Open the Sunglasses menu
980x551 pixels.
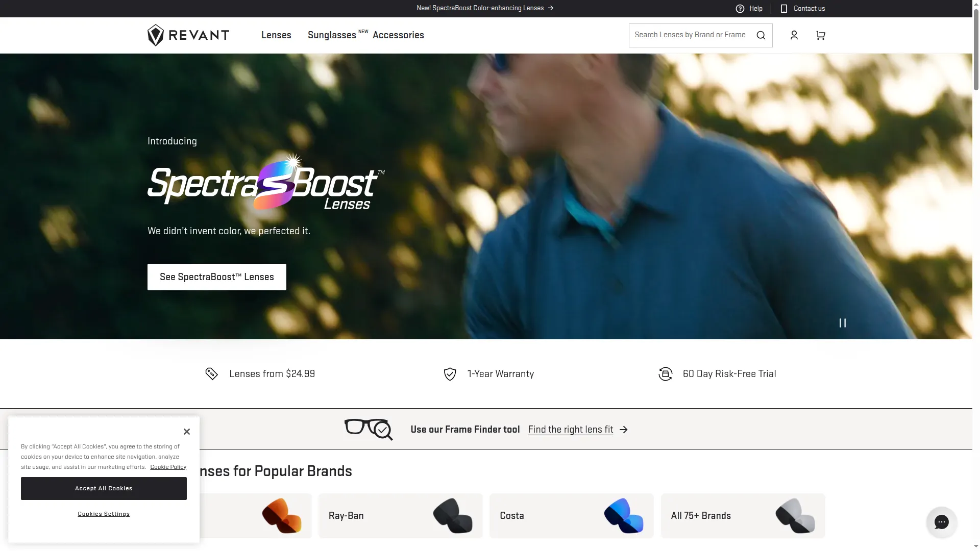[332, 35]
